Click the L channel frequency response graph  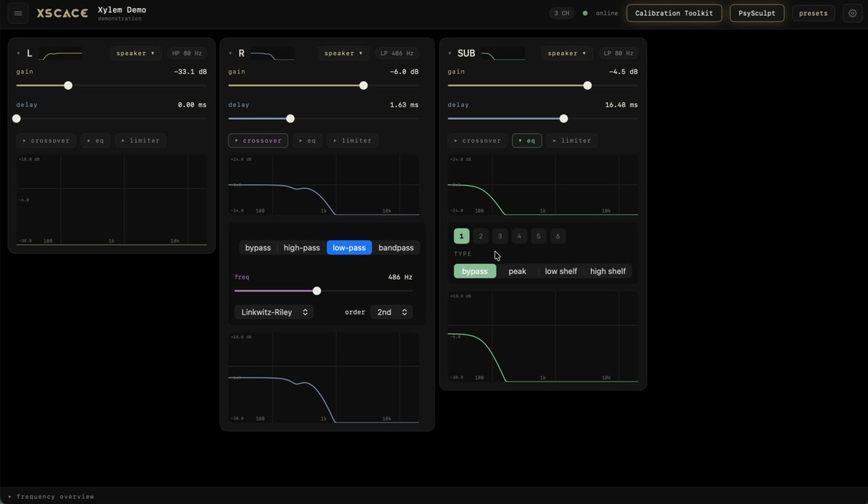coord(112,200)
